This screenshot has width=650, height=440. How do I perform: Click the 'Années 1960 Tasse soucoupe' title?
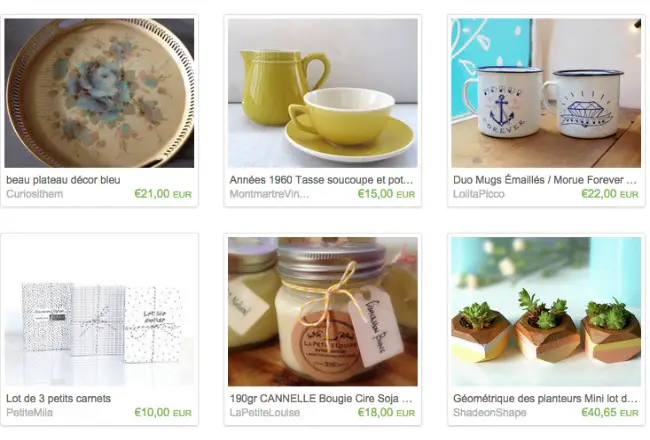click(x=321, y=180)
